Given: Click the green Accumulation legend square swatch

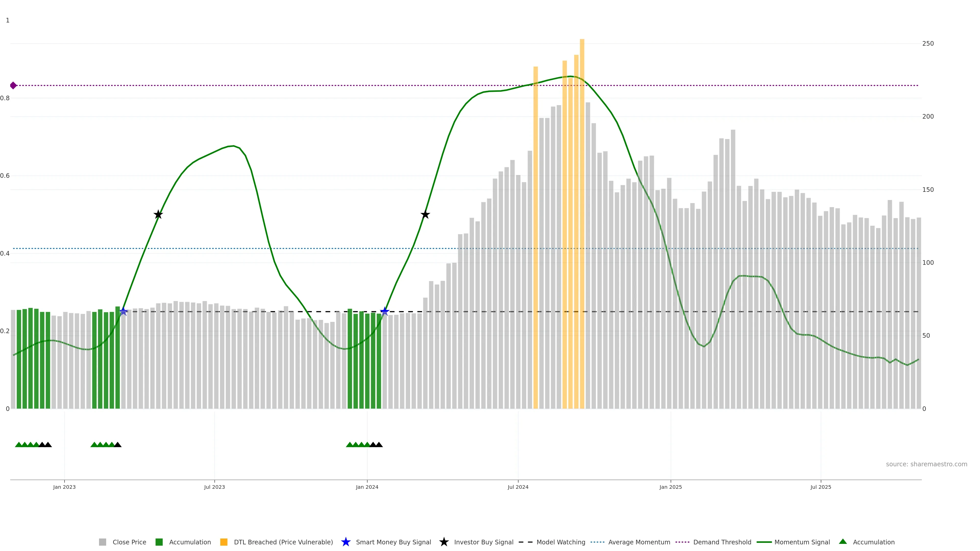Looking at the screenshot, I should (159, 542).
